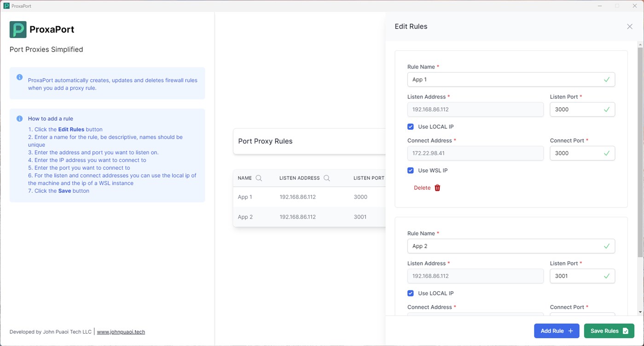The height and width of the screenshot is (346, 644).
Task: Close the Edit Rules panel
Action: 630,27
